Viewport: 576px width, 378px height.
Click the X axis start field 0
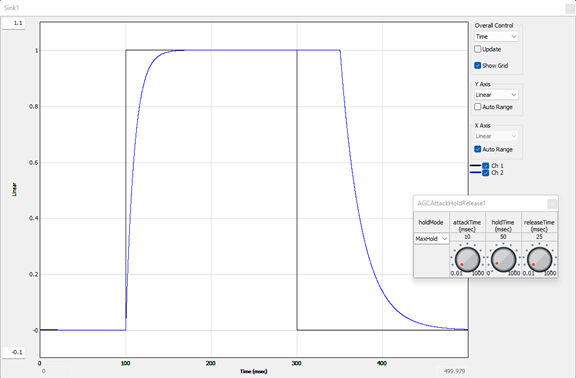pyautogui.click(x=55, y=371)
